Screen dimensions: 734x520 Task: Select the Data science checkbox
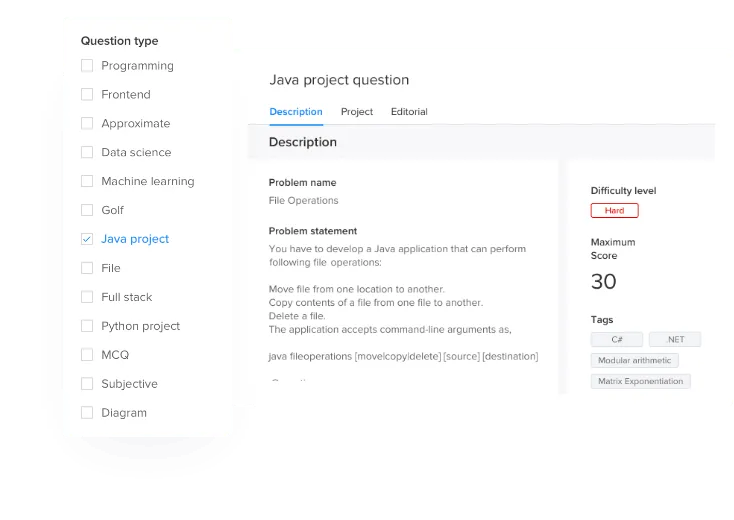(x=87, y=153)
